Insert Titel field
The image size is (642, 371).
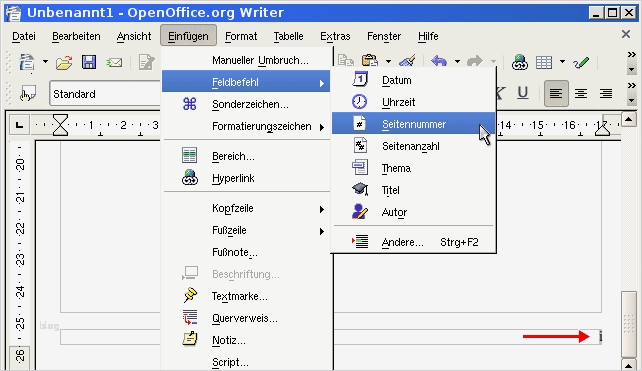[414, 190]
